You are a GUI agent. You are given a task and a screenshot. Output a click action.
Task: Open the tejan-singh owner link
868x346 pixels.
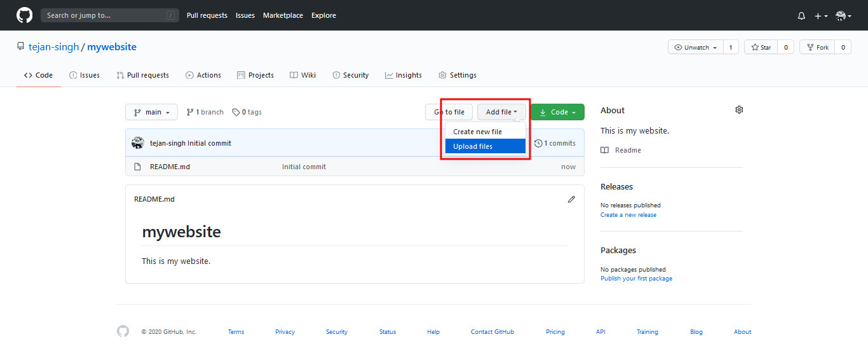54,47
